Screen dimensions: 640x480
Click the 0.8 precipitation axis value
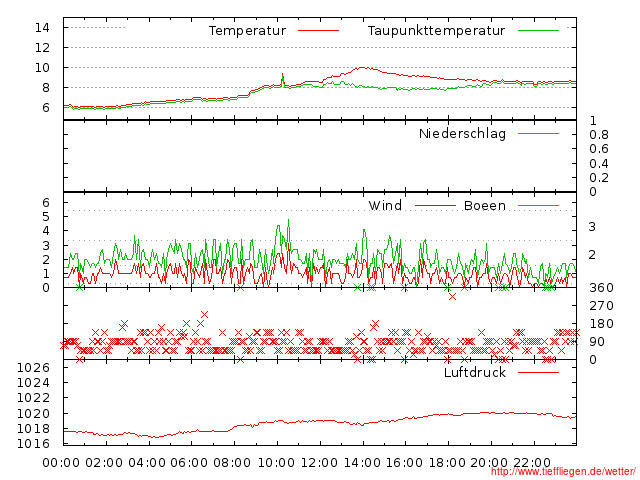(599, 135)
